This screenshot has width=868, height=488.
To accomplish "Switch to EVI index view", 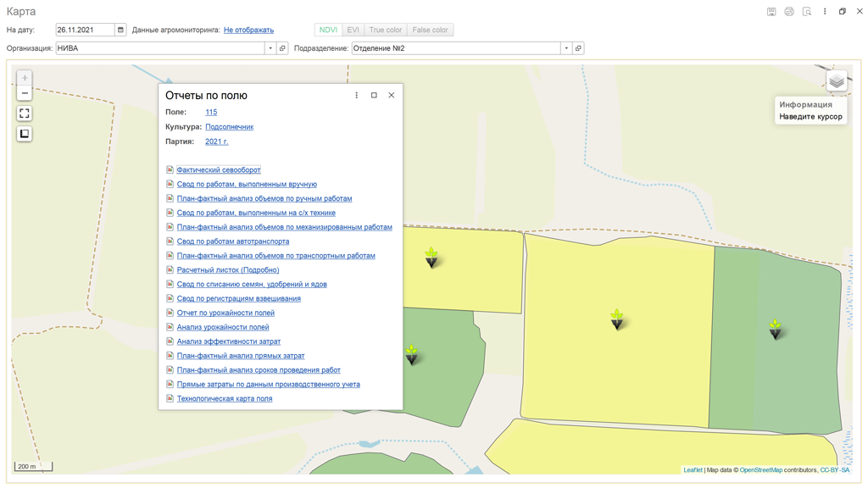I will (x=353, y=30).
